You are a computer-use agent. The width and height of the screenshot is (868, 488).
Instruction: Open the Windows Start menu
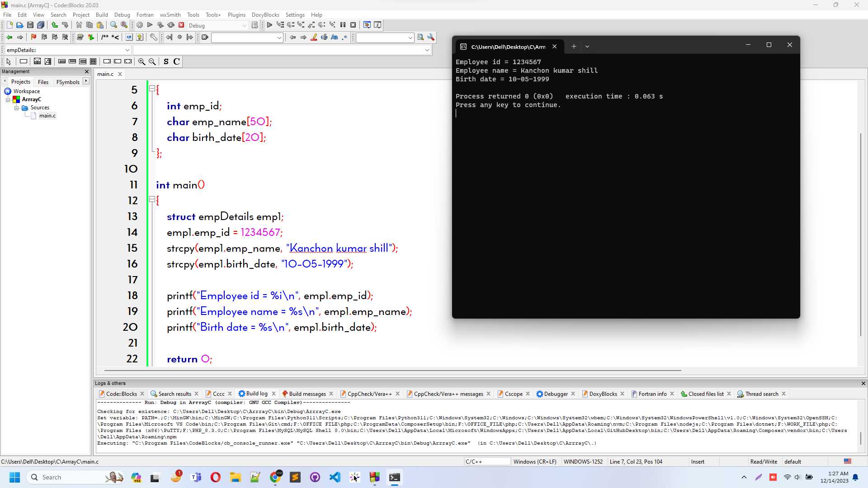[14, 477]
